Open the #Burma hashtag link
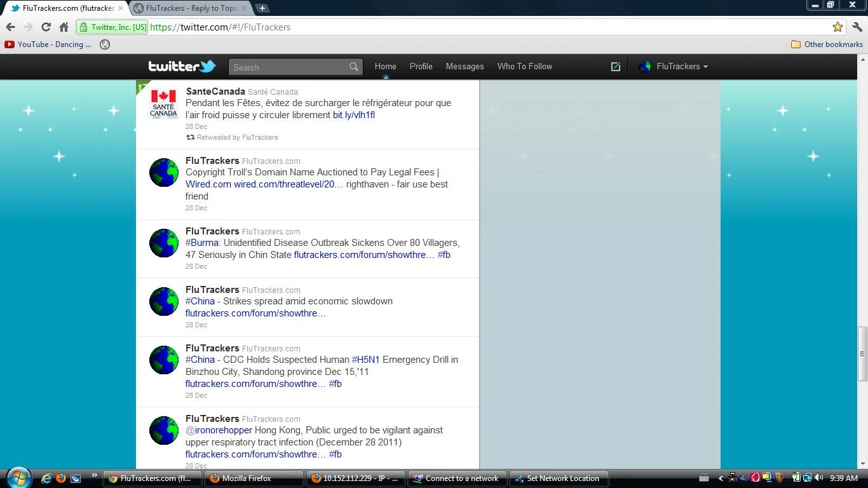 (202, 243)
